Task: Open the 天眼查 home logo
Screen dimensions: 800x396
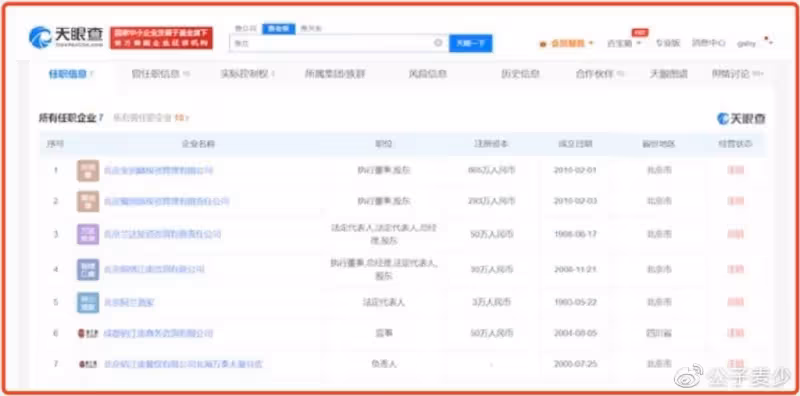Action: (x=66, y=37)
